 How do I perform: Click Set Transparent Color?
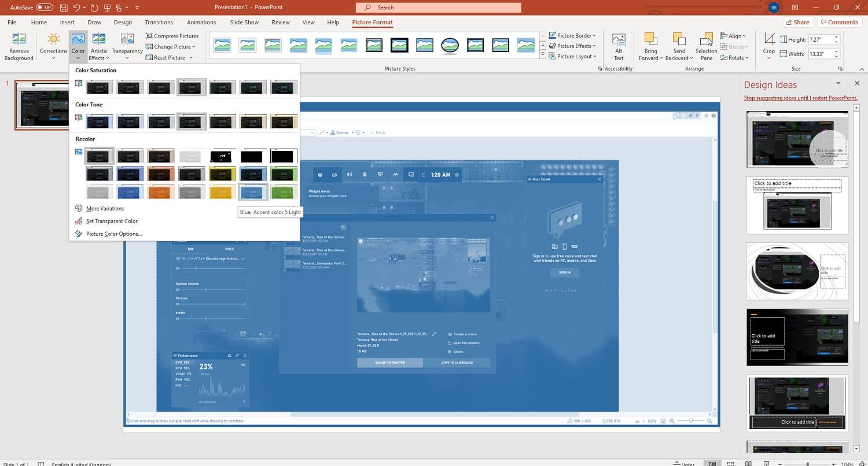[x=112, y=221]
